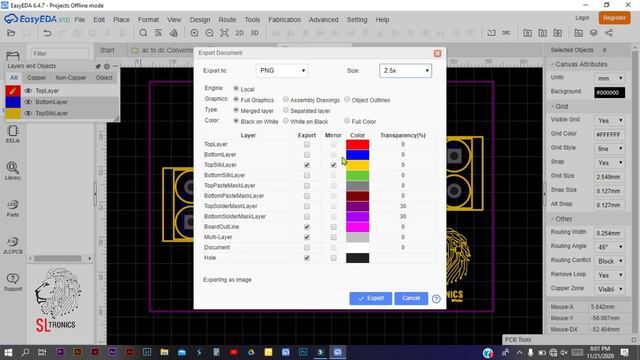Toggle TopLayer visibility eye
Screen dimensions: 640x360
tap(28, 91)
